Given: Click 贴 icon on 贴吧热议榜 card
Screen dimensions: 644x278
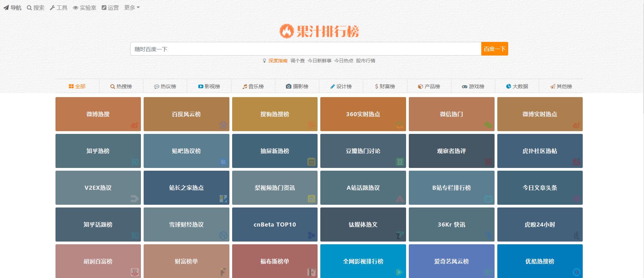Looking at the screenshot, I should click(223, 162).
